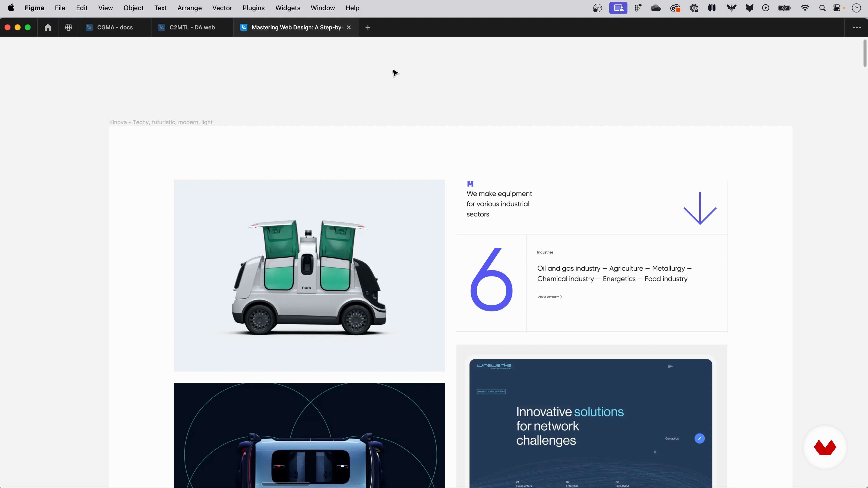The image size is (868, 488).
Task: Click the 01 Data Centers label
Action: 524,484
